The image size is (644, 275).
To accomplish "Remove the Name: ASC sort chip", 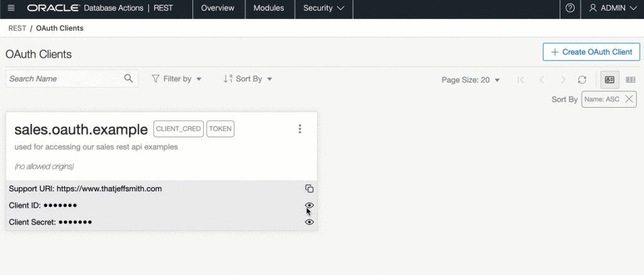I will [629, 99].
